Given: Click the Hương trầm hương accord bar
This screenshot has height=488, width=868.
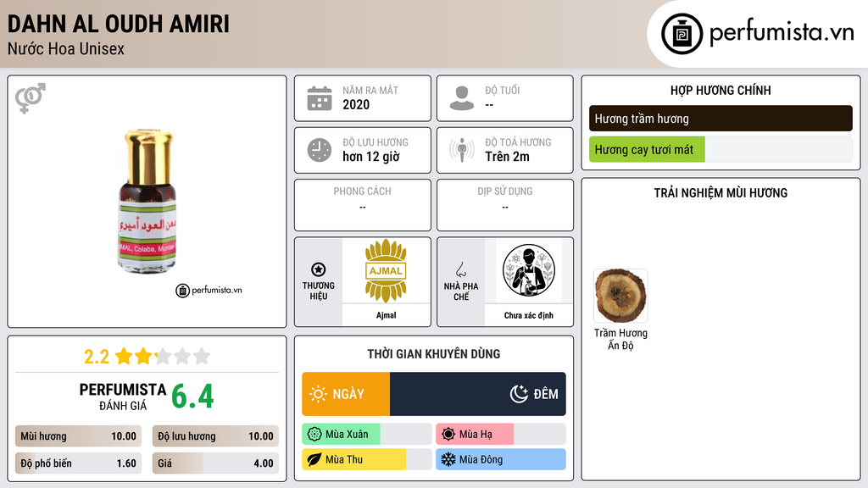Looking at the screenshot, I should pyautogui.click(x=721, y=119).
